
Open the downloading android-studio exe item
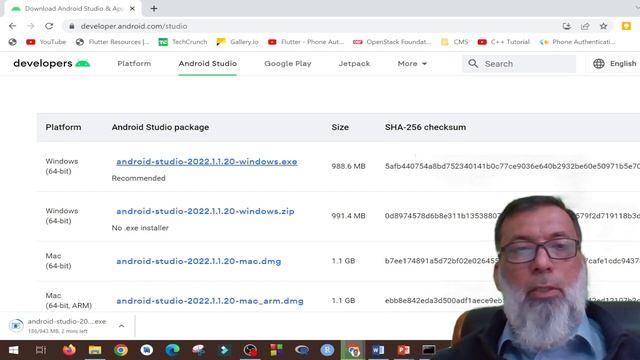(58, 326)
